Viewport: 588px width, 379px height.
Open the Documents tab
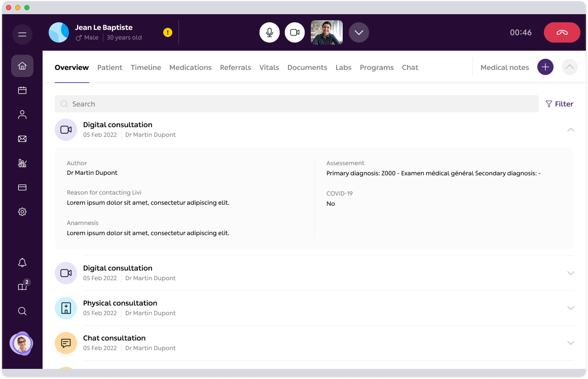click(307, 67)
